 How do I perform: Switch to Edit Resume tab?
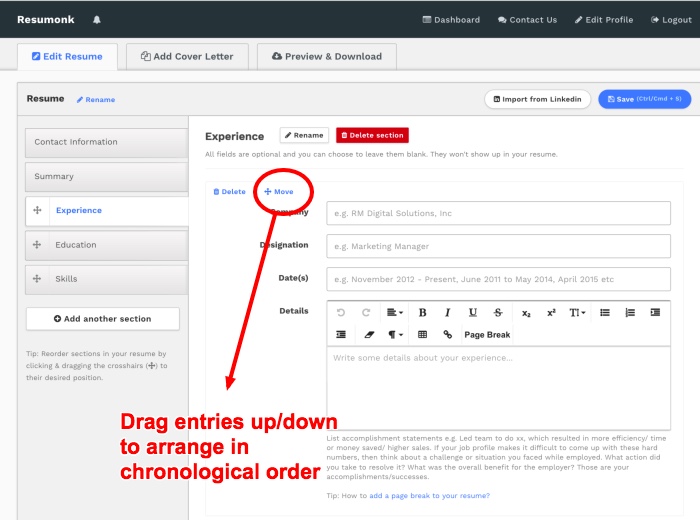67,57
